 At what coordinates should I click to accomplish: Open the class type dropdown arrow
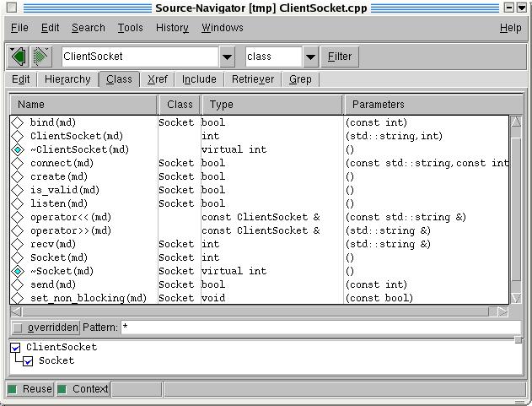(310, 57)
